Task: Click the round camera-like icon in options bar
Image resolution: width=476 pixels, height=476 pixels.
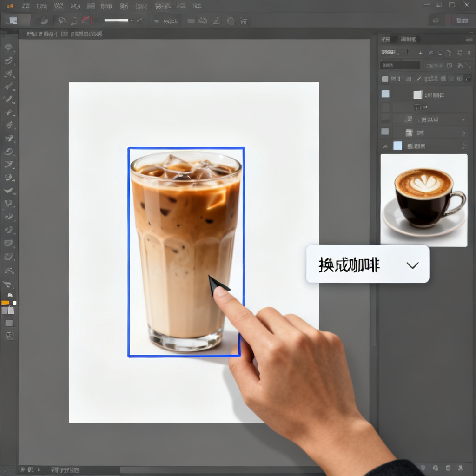Action: coord(231,20)
